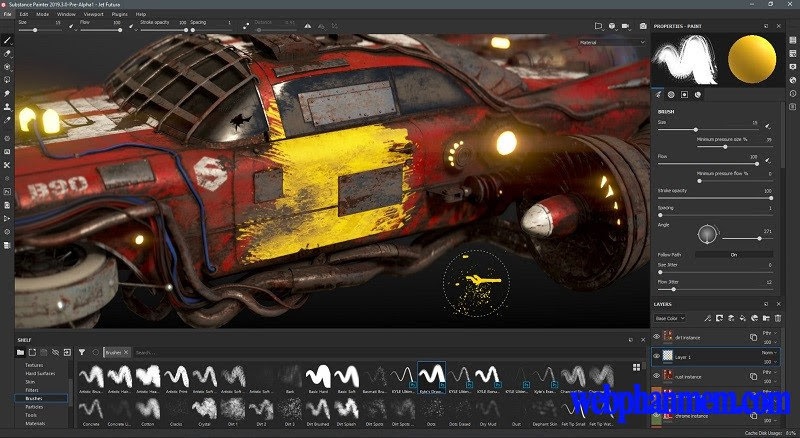Click the camera screenshot icon above viewport
Viewport: 800px width, 438px height.
(643, 26)
